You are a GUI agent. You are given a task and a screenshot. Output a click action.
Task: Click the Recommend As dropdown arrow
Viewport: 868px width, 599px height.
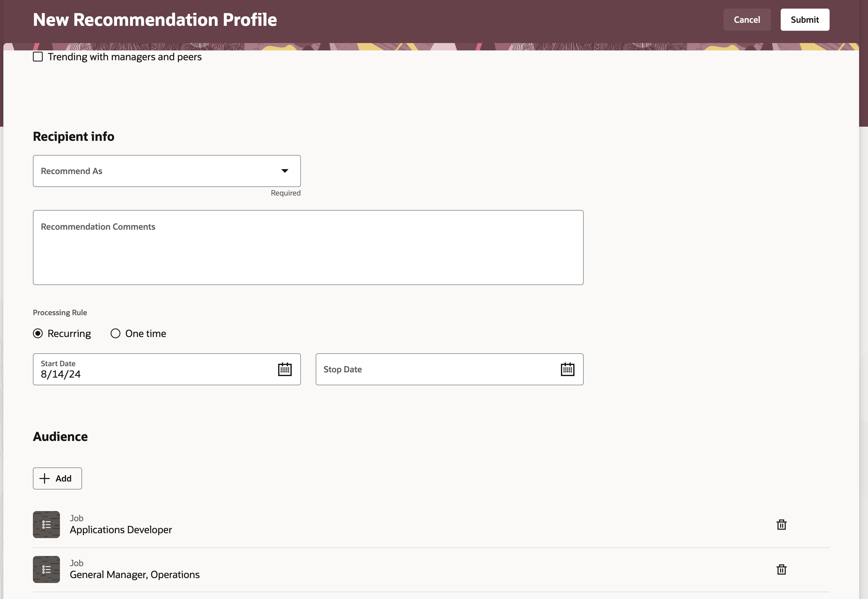[x=285, y=170]
